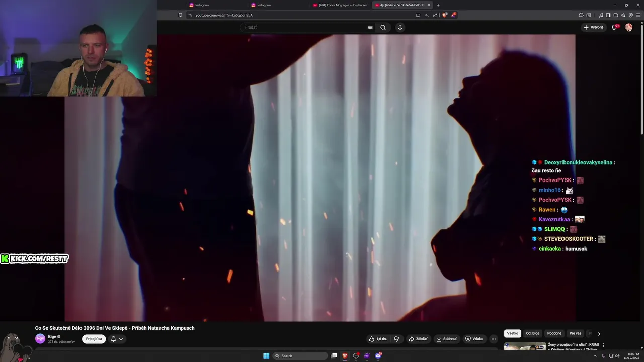
Task: Click the translate page icon
Action: click(427, 15)
